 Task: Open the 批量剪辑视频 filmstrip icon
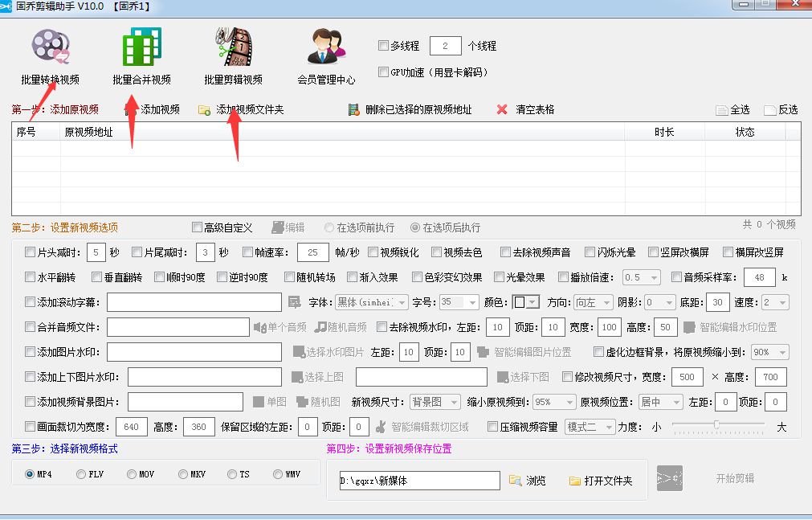234,47
